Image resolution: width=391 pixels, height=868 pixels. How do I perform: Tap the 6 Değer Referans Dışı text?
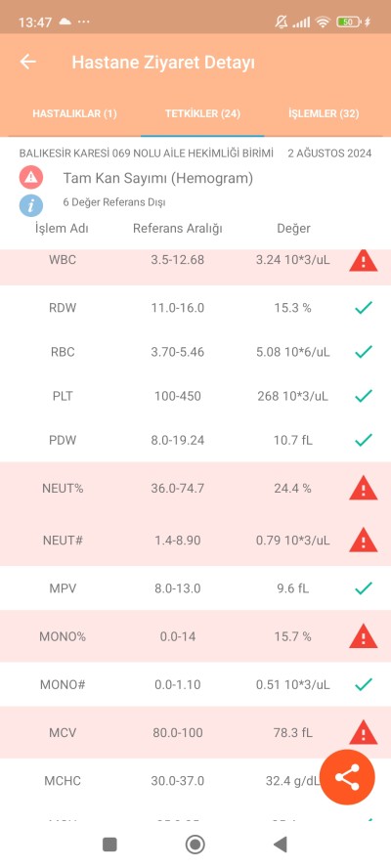pos(114,202)
